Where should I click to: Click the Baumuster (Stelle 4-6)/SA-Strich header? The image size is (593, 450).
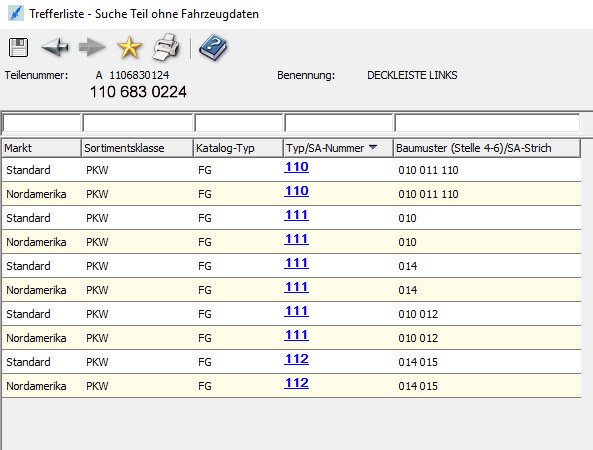[x=487, y=148]
